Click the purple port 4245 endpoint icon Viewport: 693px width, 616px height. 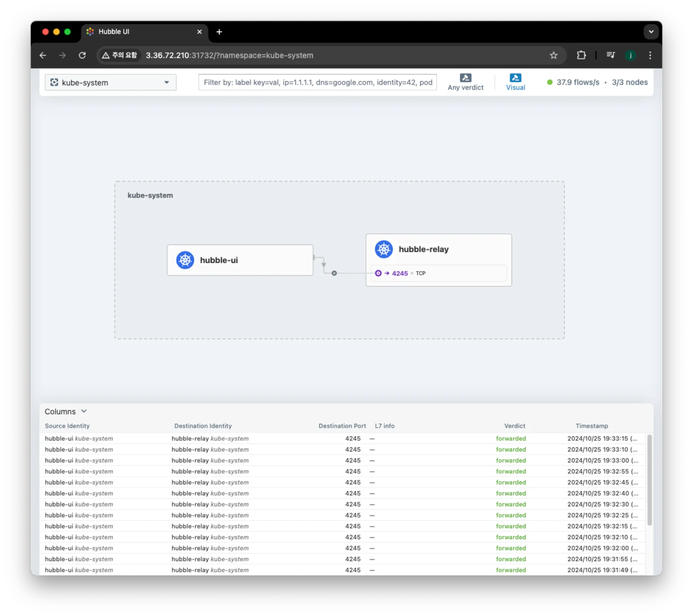(x=378, y=273)
